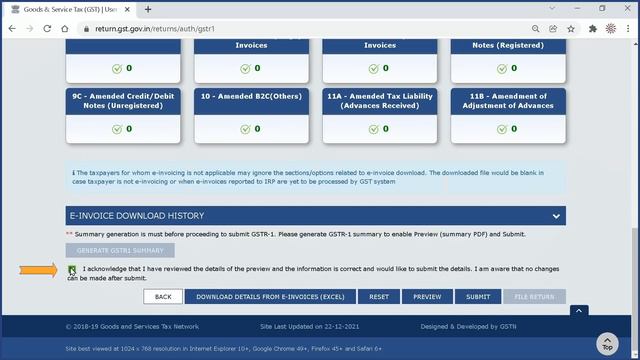Image resolution: width=640 pixels, height=360 pixels.
Task: Open a new browser tab
Action: click(x=148, y=9)
